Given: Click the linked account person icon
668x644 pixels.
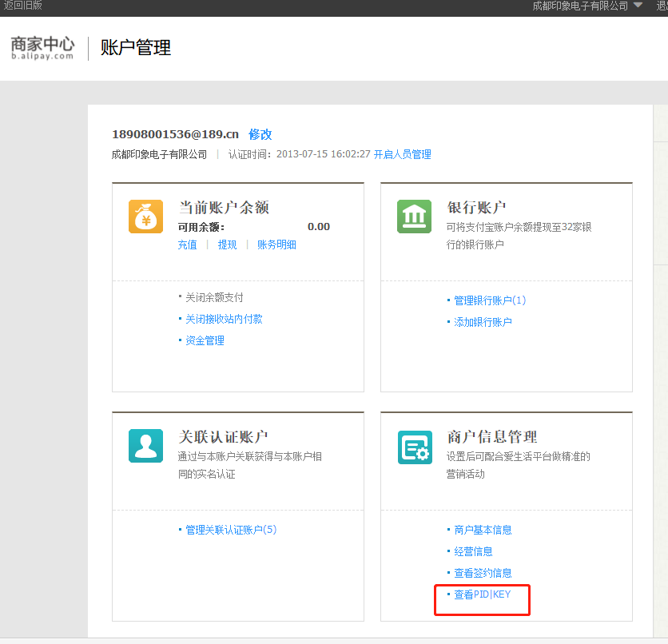Looking at the screenshot, I should (145, 446).
